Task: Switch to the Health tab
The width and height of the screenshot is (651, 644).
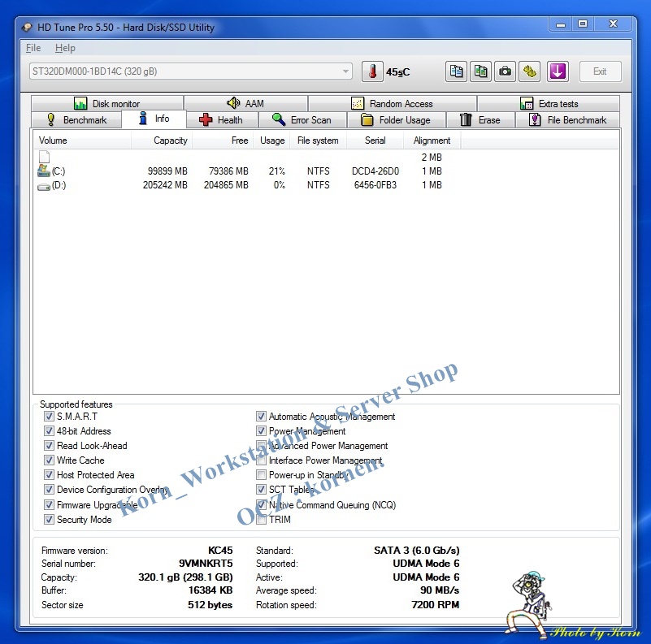Action: [222, 120]
